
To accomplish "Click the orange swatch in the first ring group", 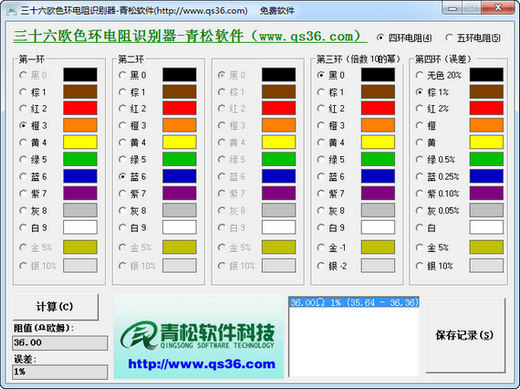I will pos(80,125).
